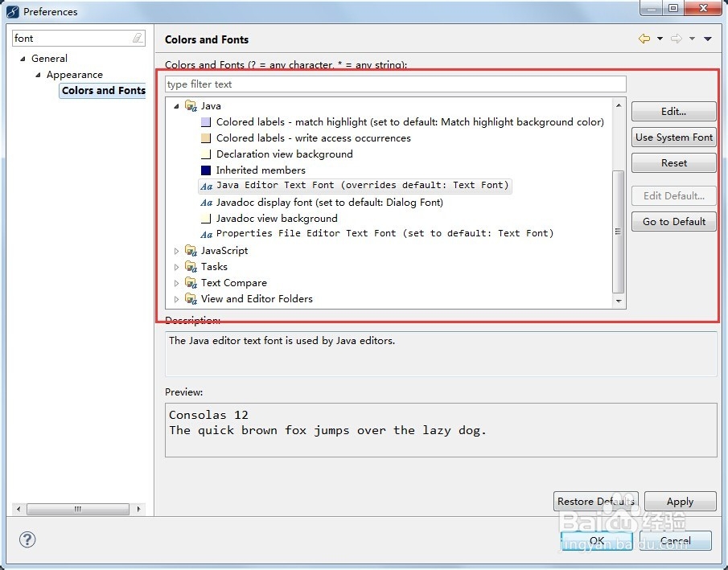Click the write access occurrences color swatch
This screenshot has height=570, width=728.
[206, 138]
